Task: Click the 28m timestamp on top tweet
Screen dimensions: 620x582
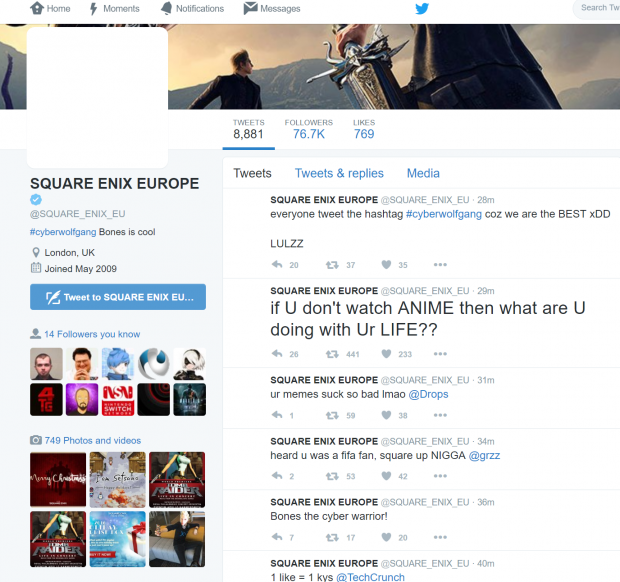Action: click(x=486, y=200)
